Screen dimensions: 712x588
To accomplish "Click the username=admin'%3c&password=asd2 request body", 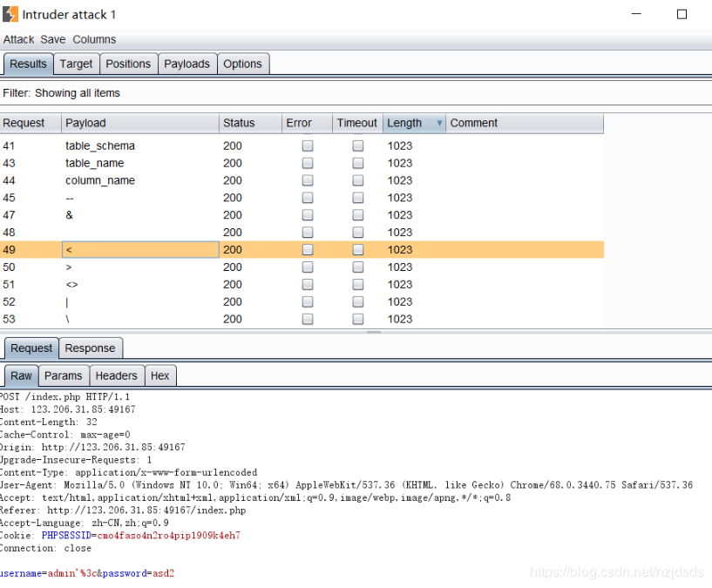I will click(87, 573).
